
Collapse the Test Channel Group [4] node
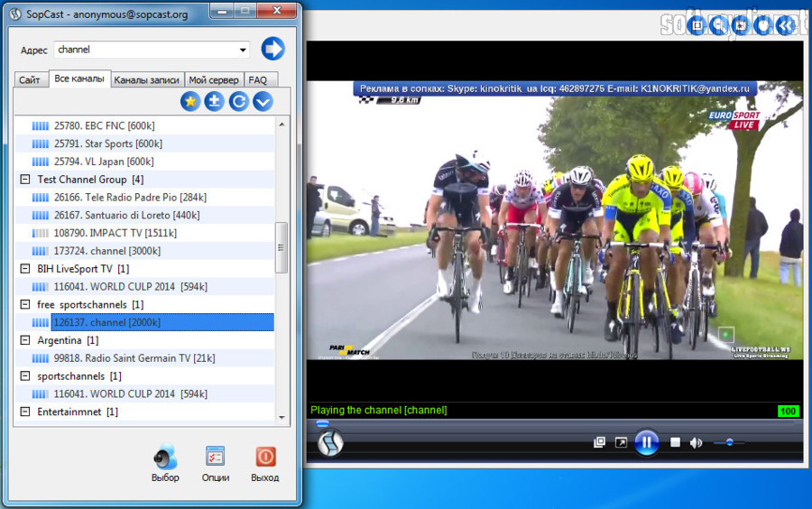point(25,180)
